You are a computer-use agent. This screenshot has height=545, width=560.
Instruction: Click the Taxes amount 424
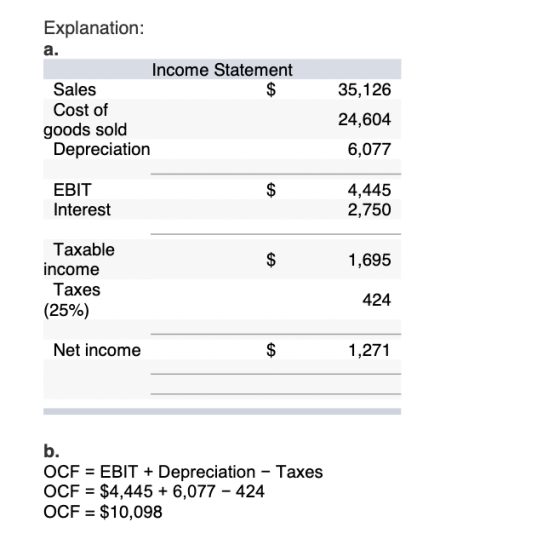coord(376,300)
